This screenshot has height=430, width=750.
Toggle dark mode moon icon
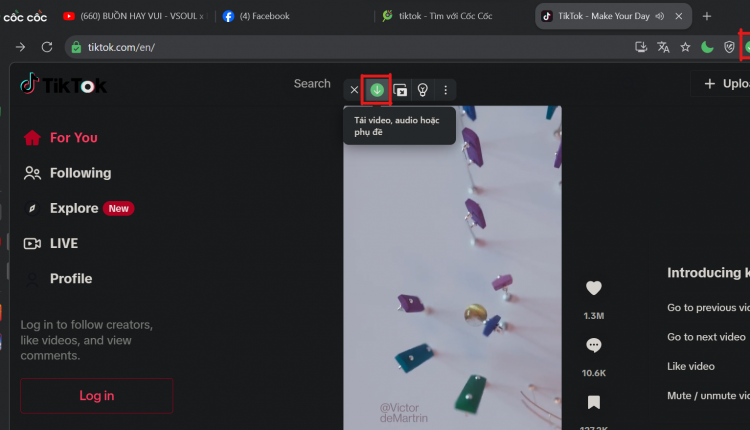[707, 47]
